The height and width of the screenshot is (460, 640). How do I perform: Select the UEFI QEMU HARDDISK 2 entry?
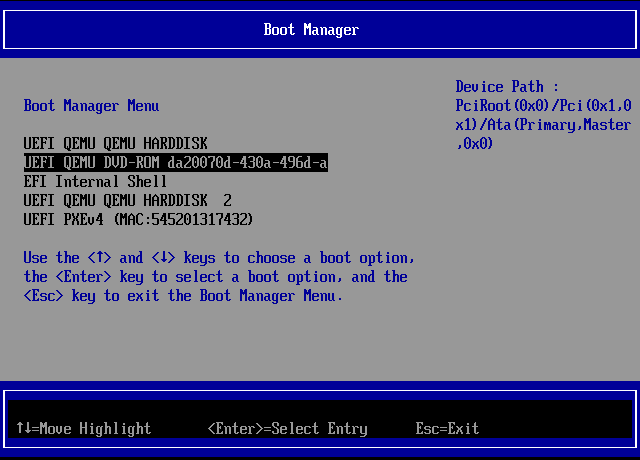(127, 200)
